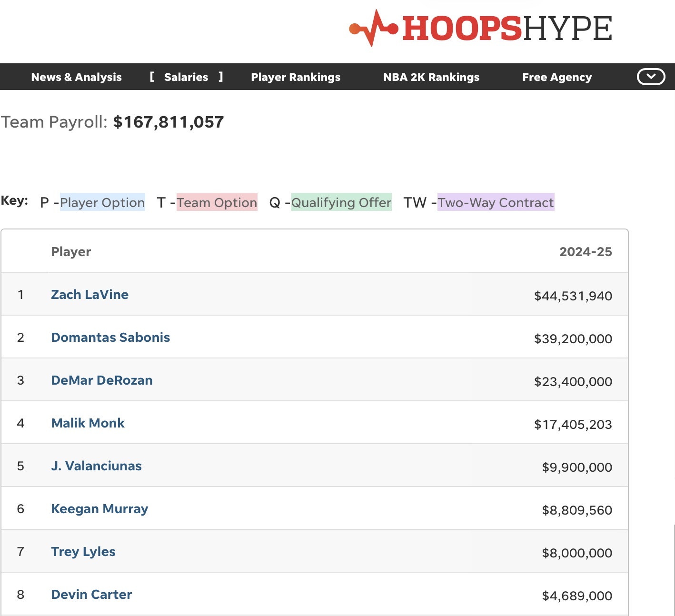Open Devin Carter's player page
675x616 pixels.
(x=91, y=595)
